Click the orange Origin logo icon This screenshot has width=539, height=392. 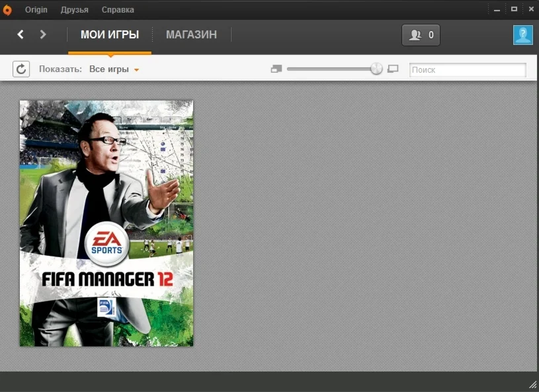click(x=8, y=9)
